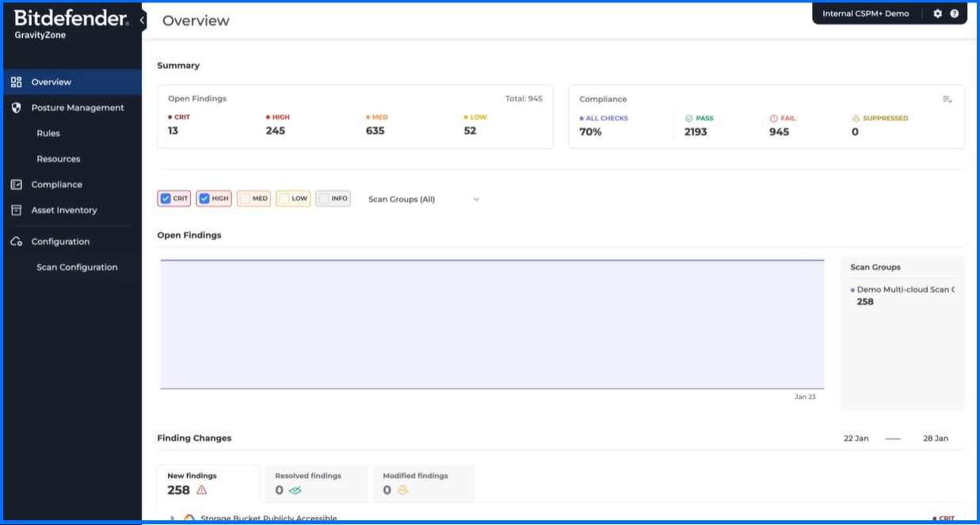
Task: Select the Modified findings tab
Action: click(425, 483)
